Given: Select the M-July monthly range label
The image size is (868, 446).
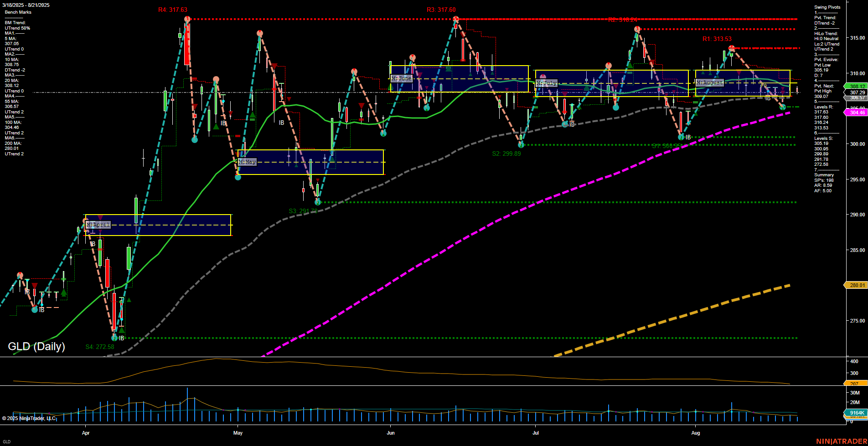Looking at the screenshot, I should point(546,83).
